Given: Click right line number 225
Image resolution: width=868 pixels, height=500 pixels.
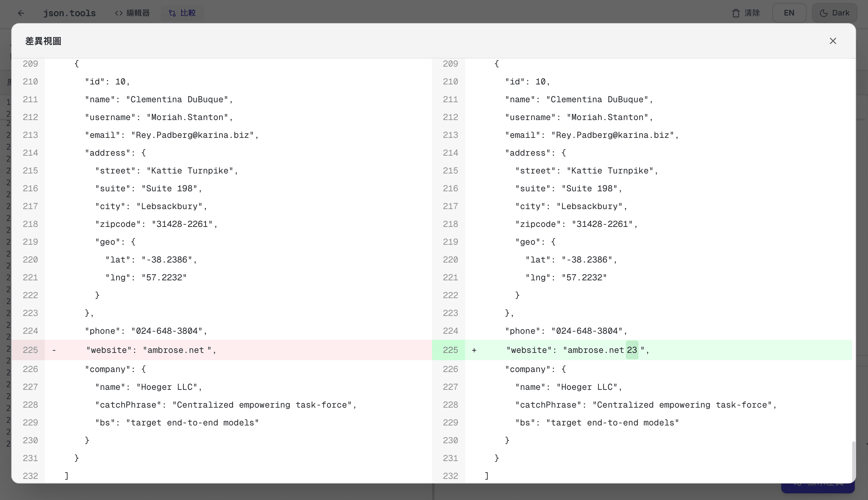Looking at the screenshot, I should pyautogui.click(x=450, y=350).
